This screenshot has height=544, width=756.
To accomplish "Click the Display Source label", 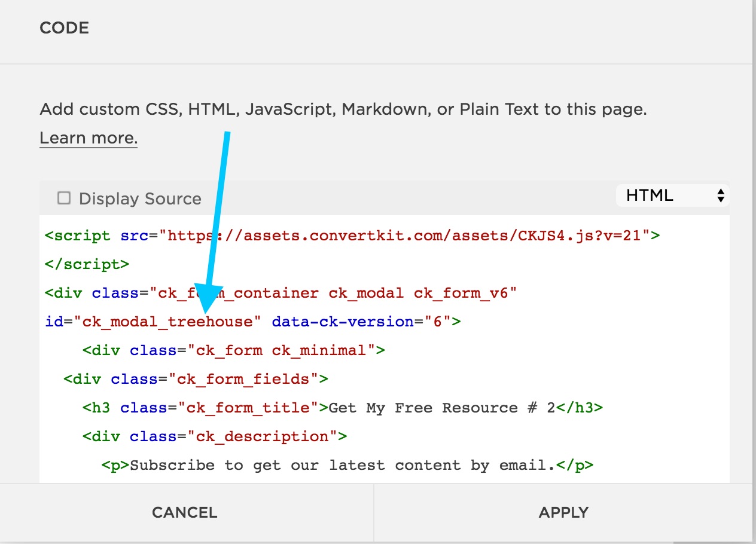I will pos(140,199).
